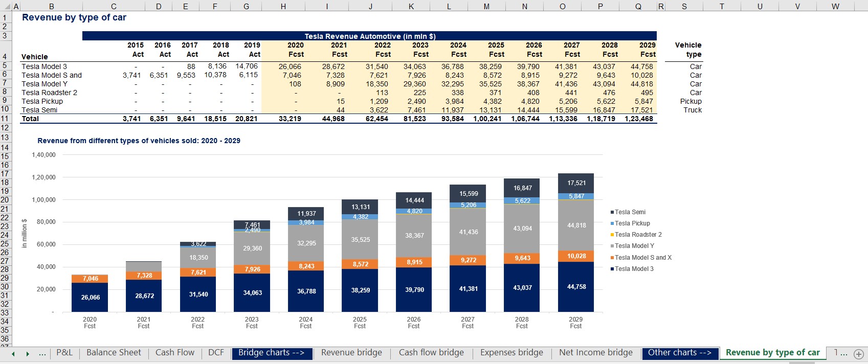Select the Pickup 2022 cell 1,209
The image size is (868, 364).
[x=379, y=101]
